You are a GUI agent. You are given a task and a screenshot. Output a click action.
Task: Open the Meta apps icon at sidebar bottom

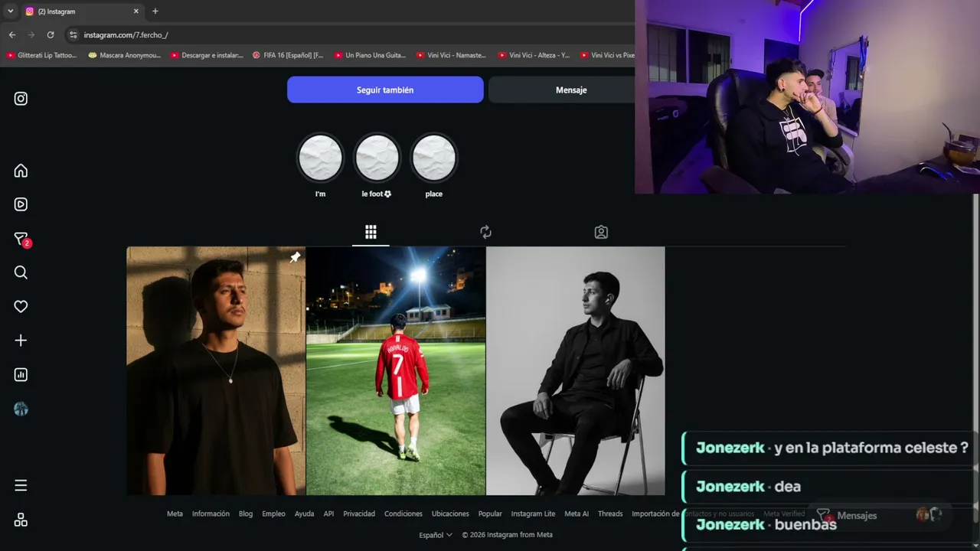pyautogui.click(x=21, y=520)
